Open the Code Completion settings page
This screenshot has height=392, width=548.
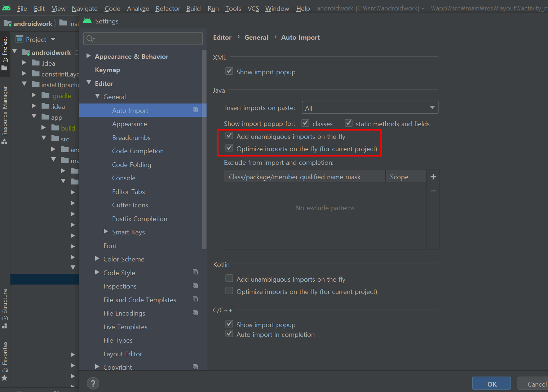138,151
